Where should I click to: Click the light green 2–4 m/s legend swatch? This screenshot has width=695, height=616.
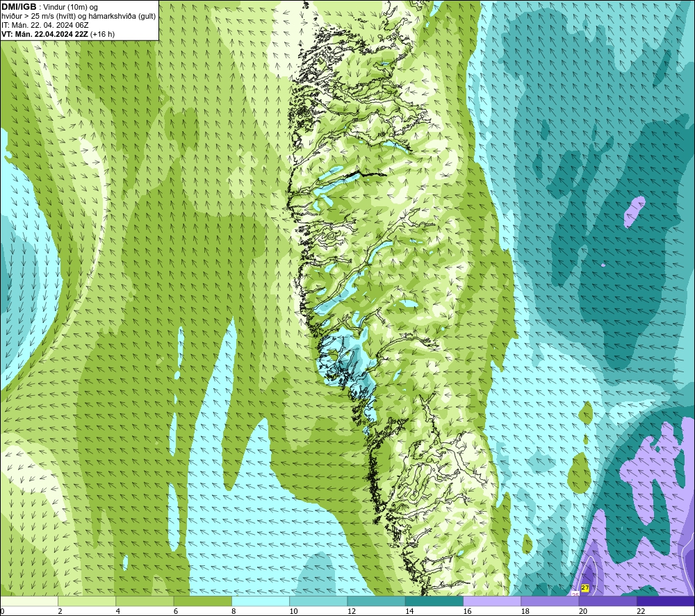click(87, 601)
